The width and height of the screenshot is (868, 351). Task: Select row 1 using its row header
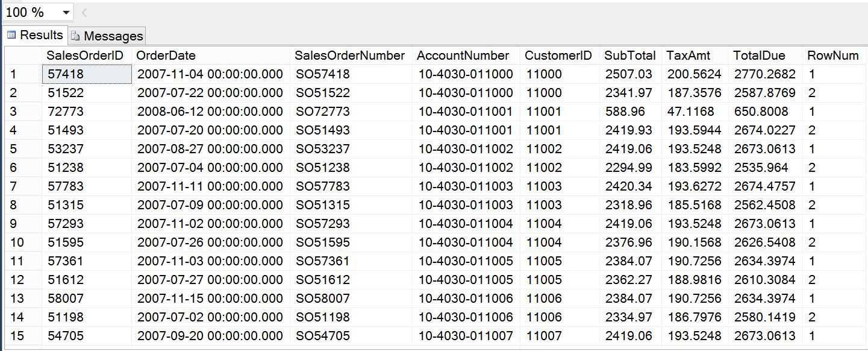coord(21,74)
